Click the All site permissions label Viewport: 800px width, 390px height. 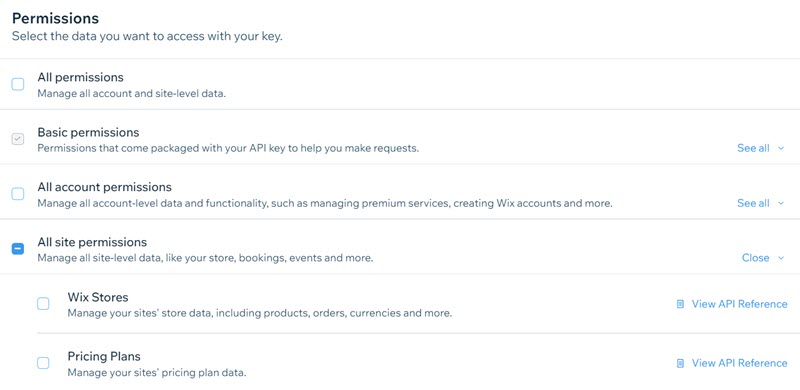click(x=92, y=242)
